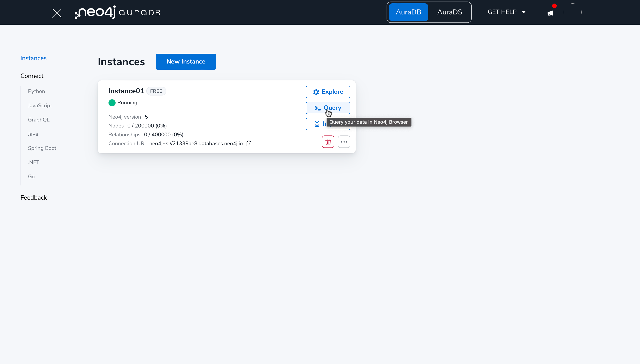Click Query for Instance01
640x364 pixels.
coord(328,108)
